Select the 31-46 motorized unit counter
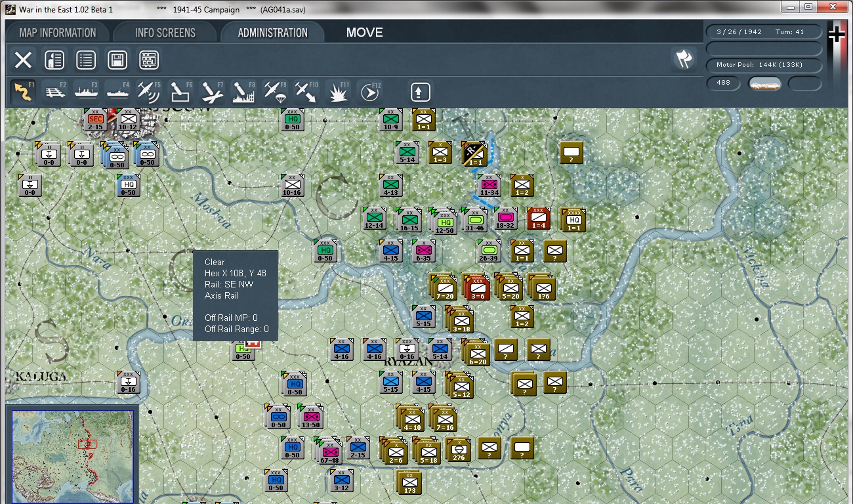The height and width of the screenshot is (504, 853). pos(473,219)
